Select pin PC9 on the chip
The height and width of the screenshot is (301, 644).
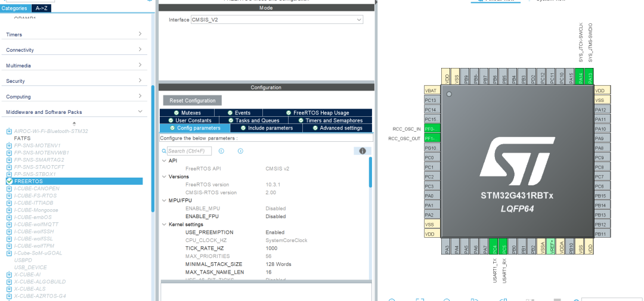(602, 157)
